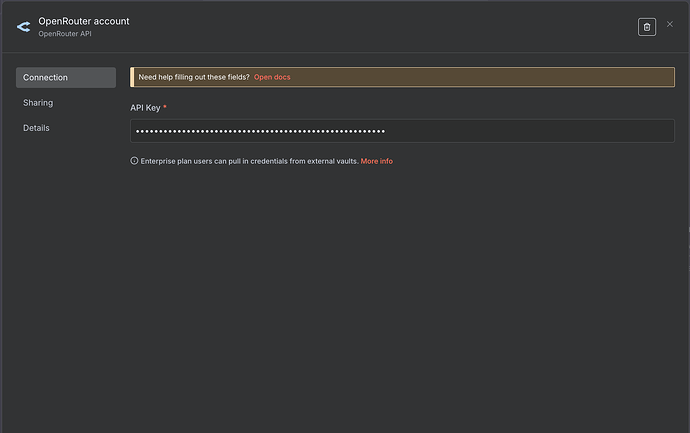
Task: Click the 'Need help filling out these fields?' text
Action: (193, 77)
